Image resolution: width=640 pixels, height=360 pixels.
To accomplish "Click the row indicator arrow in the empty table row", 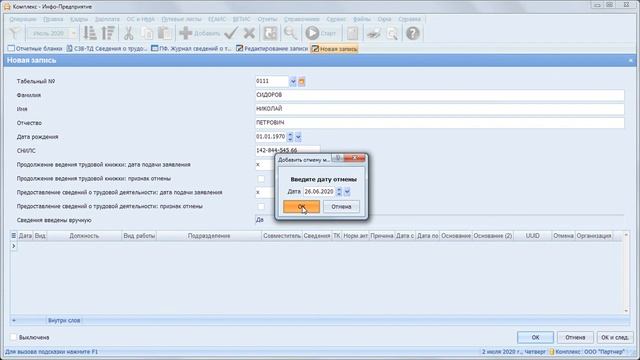I will pos(13,246).
